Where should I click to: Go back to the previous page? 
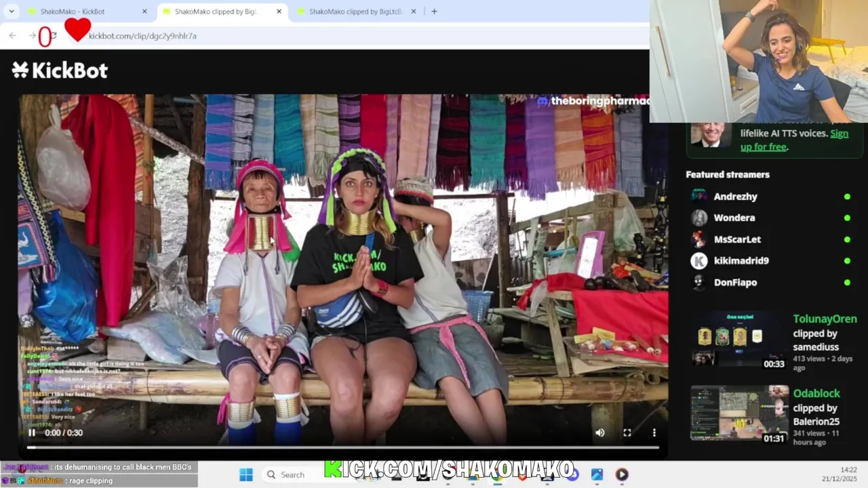click(x=13, y=35)
